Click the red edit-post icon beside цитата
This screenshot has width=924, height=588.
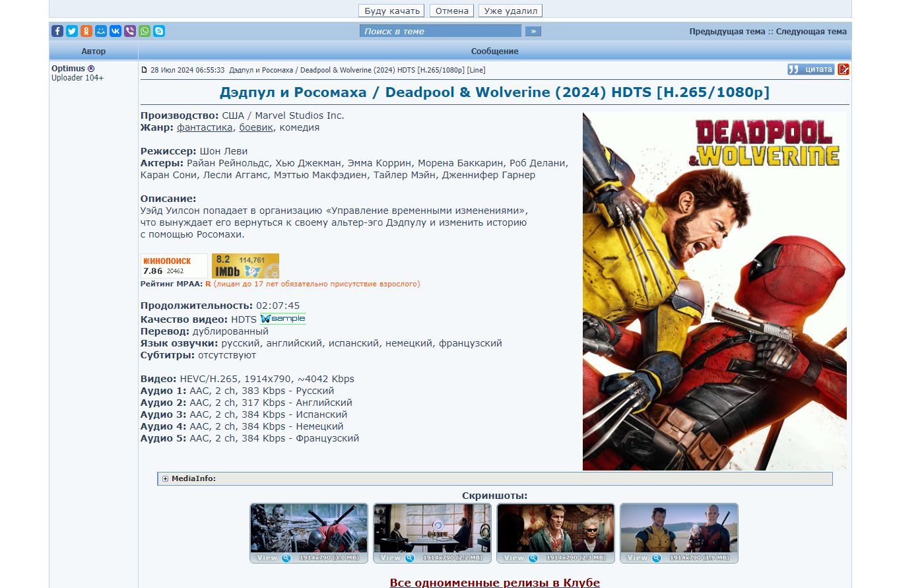(843, 69)
